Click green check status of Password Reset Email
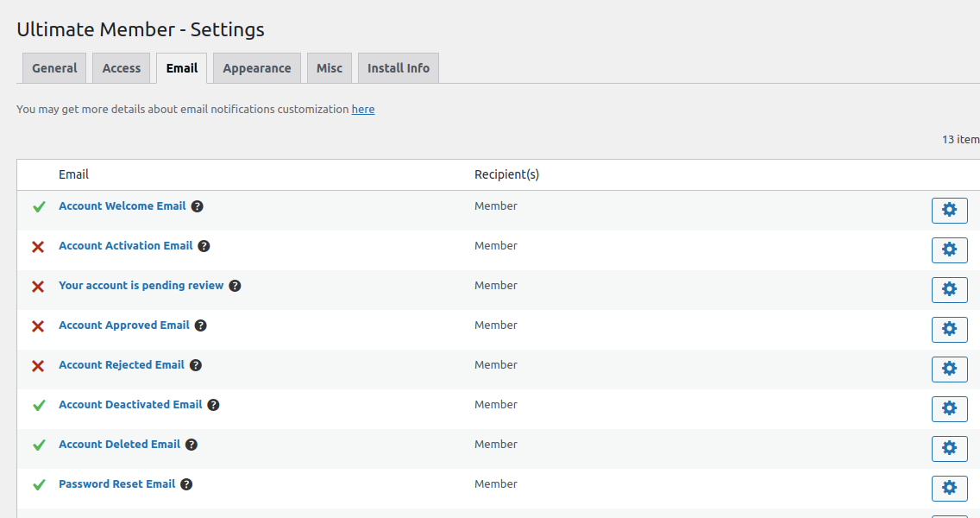The image size is (980, 518). [x=39, y=485]
